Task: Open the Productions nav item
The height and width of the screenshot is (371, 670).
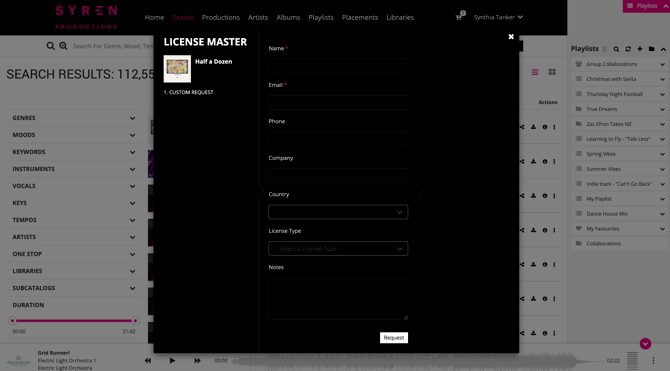Action: pyautogui.click(x=220, y=18)
